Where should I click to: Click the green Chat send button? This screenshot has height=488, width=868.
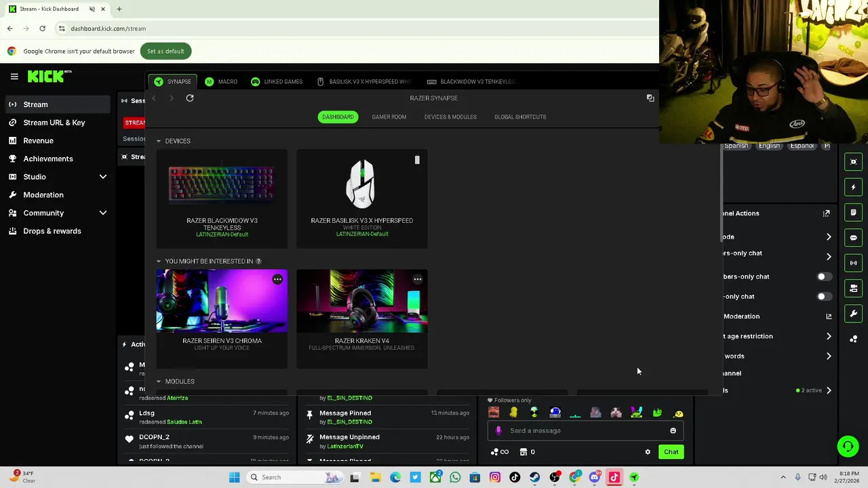point(671,452)
